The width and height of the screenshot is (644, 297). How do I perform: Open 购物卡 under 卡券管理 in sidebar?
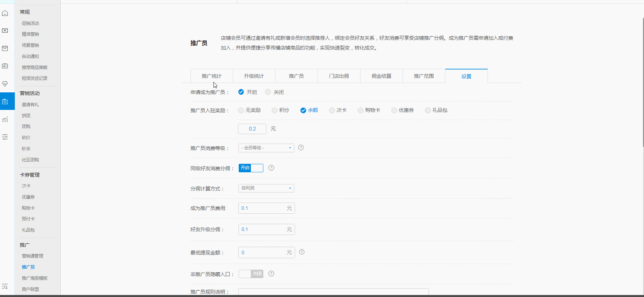pos(28,208)
